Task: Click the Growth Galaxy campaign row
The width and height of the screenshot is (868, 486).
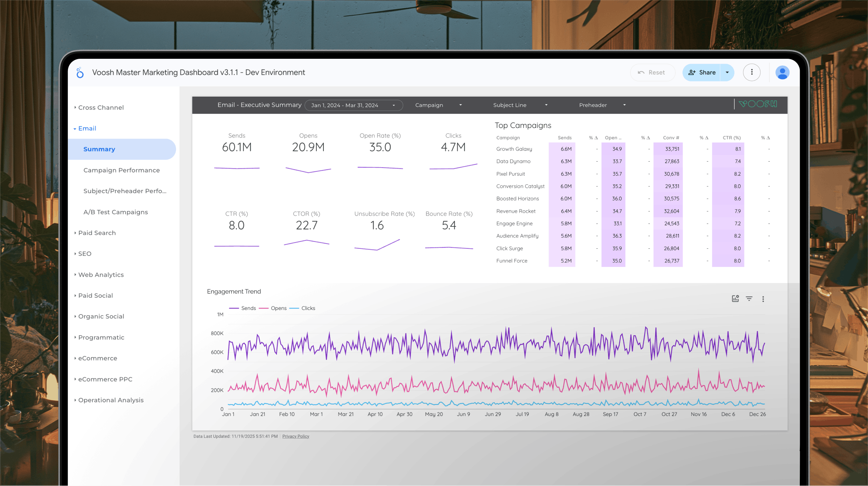Action: [633, 149]
